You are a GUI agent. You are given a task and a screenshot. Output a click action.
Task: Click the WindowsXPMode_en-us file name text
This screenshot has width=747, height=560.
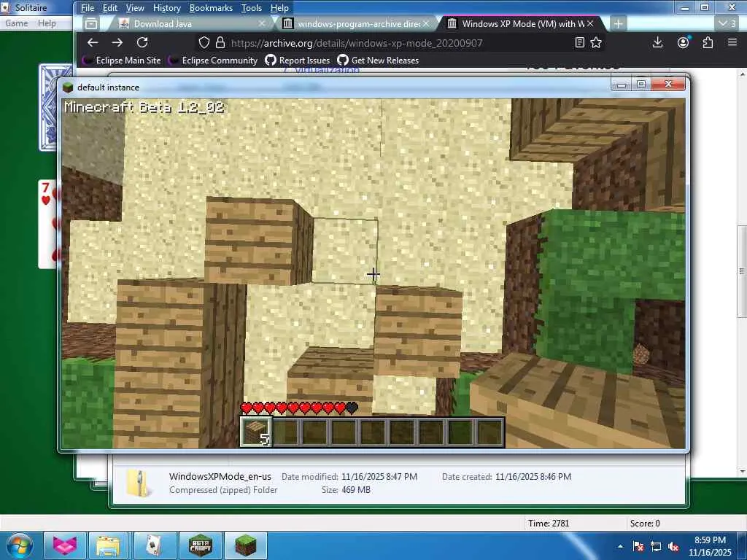pos(220,477)
